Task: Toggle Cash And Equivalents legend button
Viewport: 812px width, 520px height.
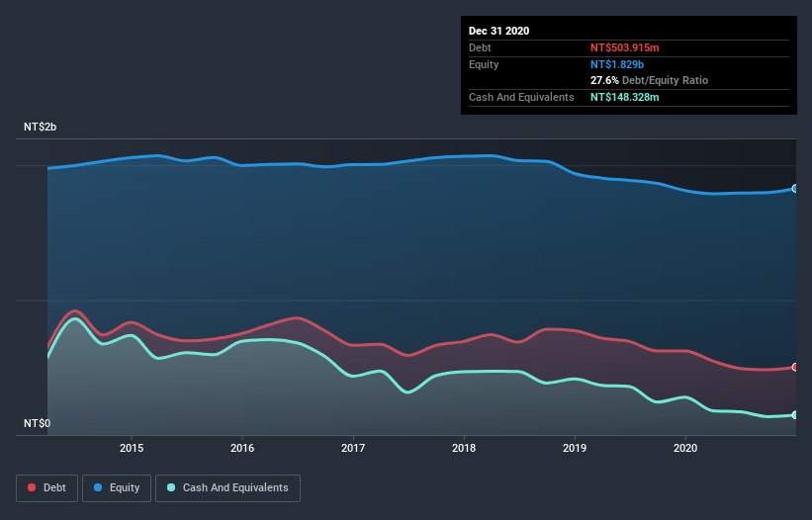Action: [x=227, y=488]
